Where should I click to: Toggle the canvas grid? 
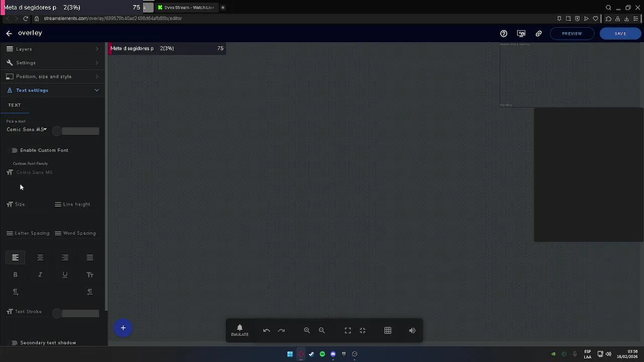tap(388, 330)
